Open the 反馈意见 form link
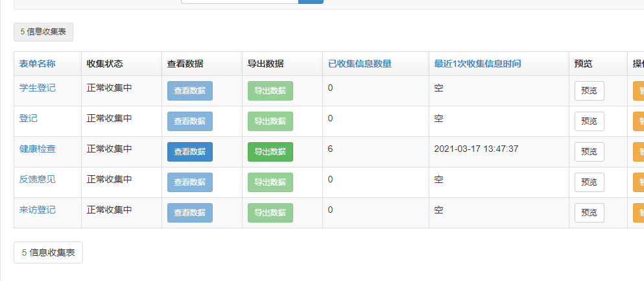The height and width of the screenshot is (281, 644). pos(38,179)
